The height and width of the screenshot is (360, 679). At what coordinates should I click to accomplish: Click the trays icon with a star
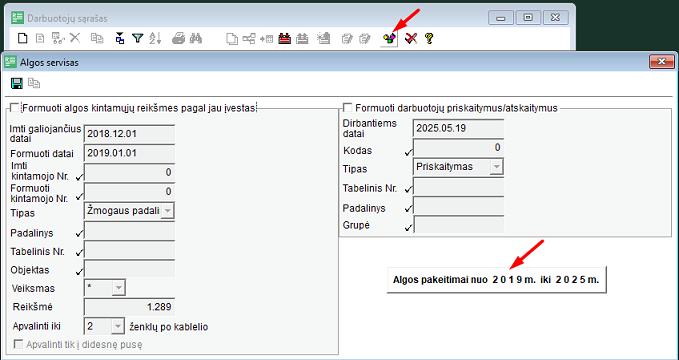click(323, 39)
